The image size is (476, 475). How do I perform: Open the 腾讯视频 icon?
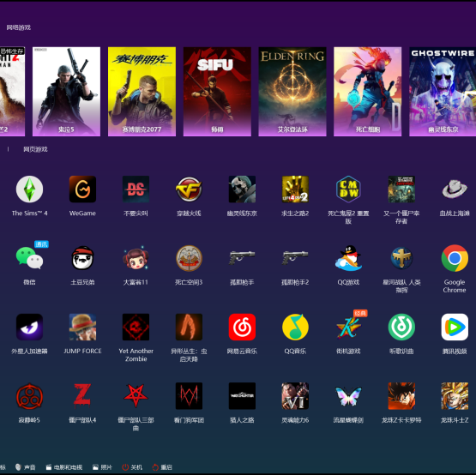click(x=455, y=327)
